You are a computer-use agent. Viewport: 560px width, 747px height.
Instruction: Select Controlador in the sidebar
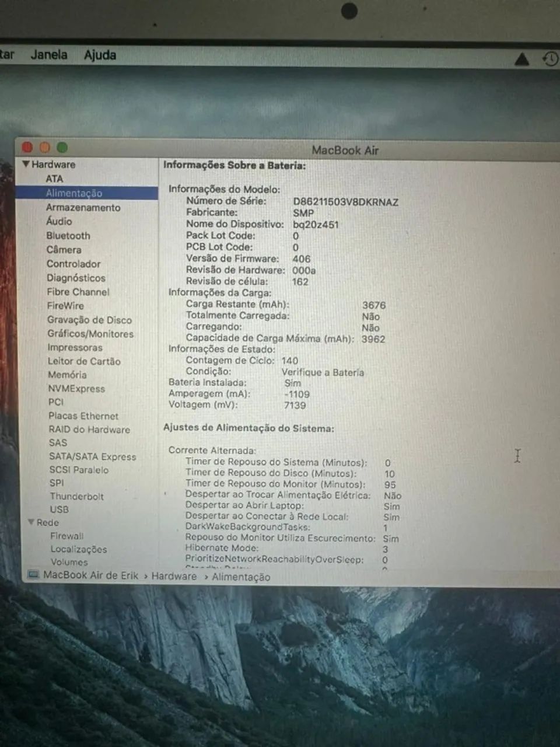point(73,264)
